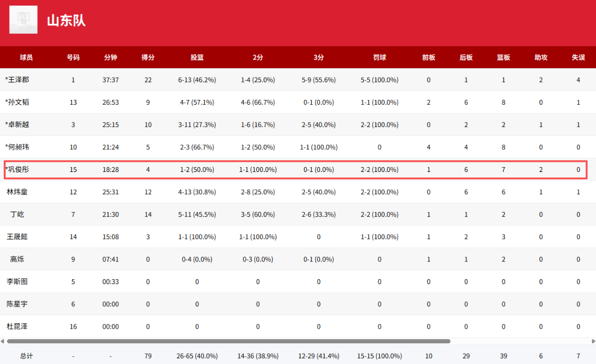Viewport: 596px width, 364px height.
Task: Open player 李斯图 wearing number 5
Action: click(x=17, y=281)
